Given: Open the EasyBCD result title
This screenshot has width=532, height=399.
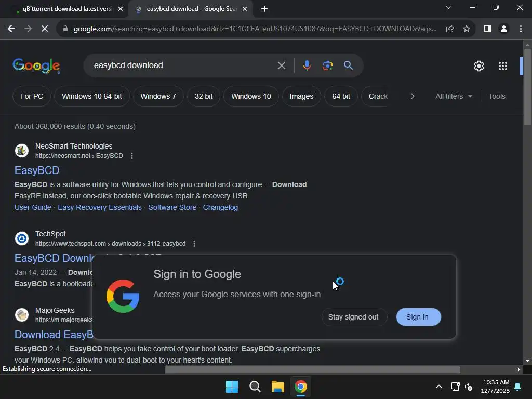Looking at the screenshot, I should (x=37, y=170).
